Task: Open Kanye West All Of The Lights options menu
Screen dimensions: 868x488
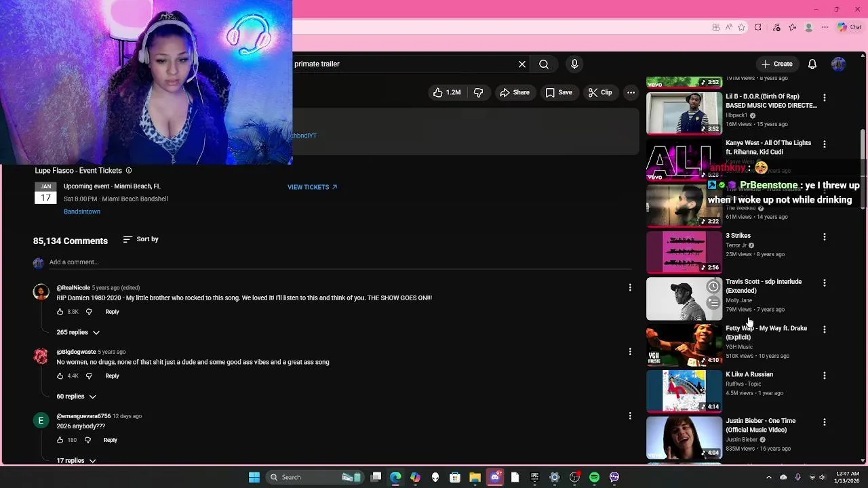Action: 825,144
